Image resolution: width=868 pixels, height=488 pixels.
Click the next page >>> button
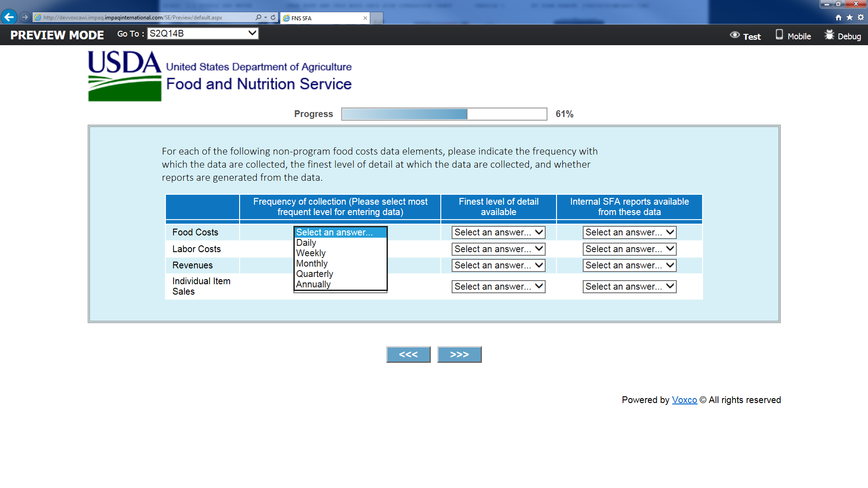[459, 355]
